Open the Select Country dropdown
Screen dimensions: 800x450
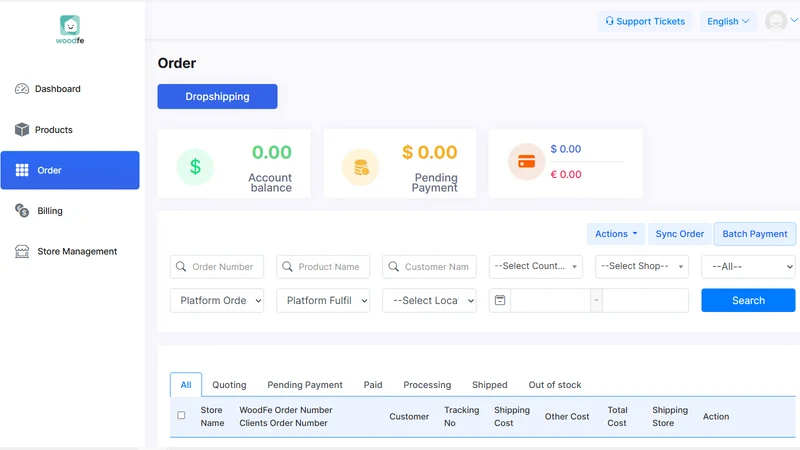pyautogui.click(x=536, y=266)
